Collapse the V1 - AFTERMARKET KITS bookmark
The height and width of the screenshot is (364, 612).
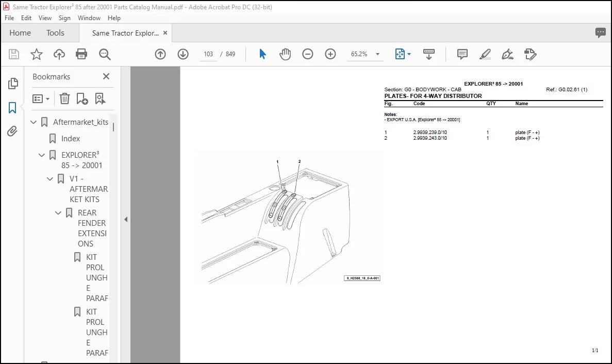[50, 179]
